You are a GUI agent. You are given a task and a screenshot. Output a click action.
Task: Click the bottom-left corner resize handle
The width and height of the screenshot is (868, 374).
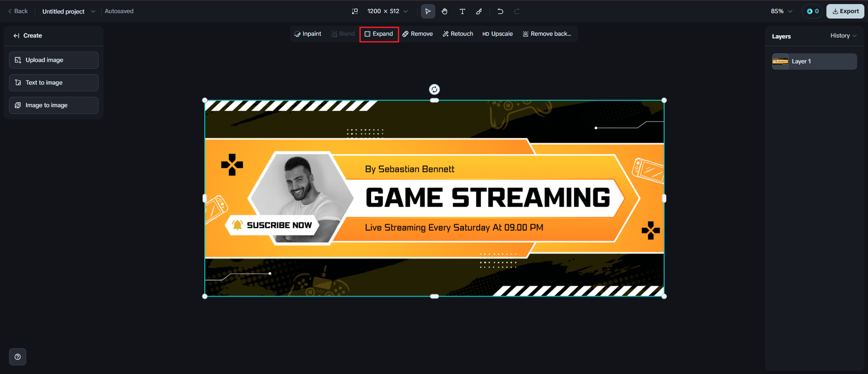(205, 296)
